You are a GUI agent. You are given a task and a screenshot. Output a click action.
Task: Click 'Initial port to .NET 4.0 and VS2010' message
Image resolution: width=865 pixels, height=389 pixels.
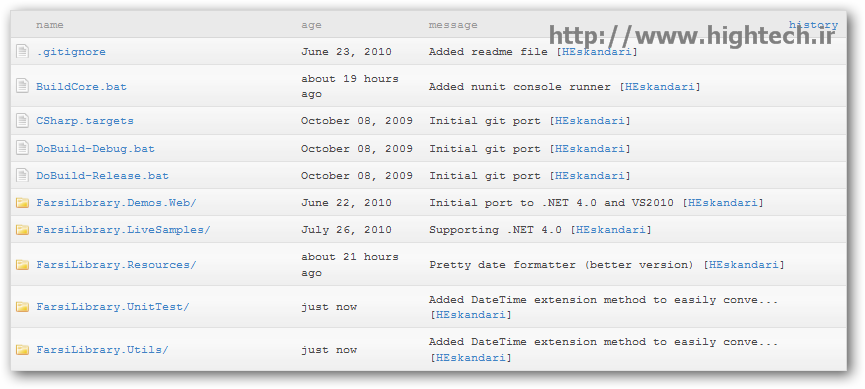[552, 203]
